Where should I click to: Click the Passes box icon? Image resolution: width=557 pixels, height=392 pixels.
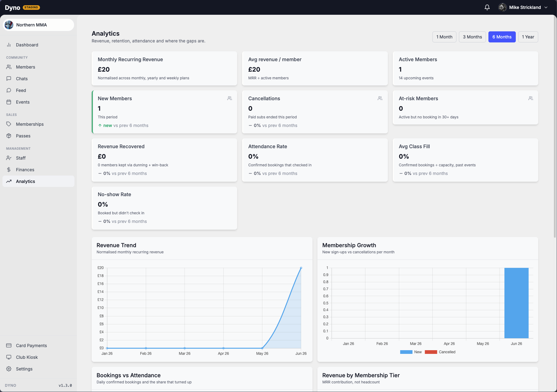[x=9, y=136]
